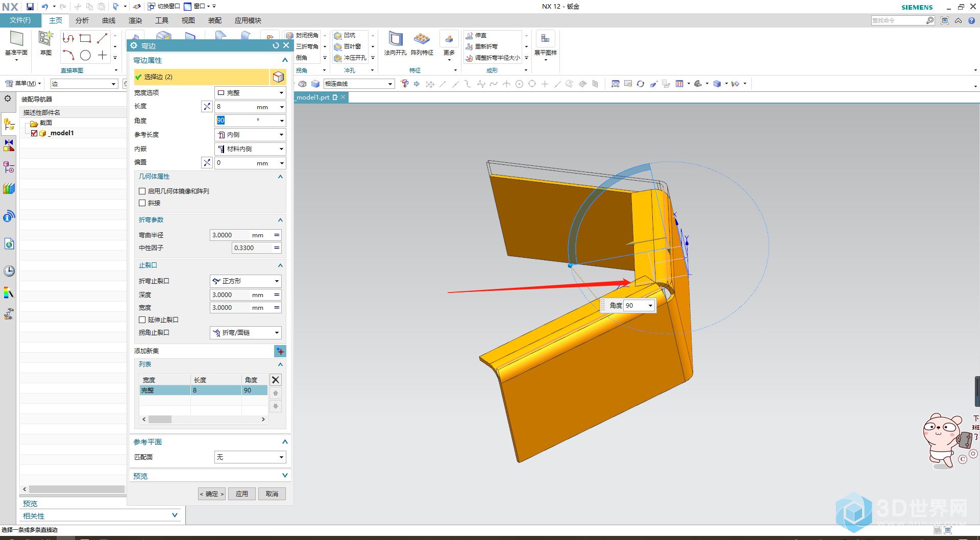Select the circle sketch tool
The height and width of the screenshot is (540, 980).
tap(85, 55)
